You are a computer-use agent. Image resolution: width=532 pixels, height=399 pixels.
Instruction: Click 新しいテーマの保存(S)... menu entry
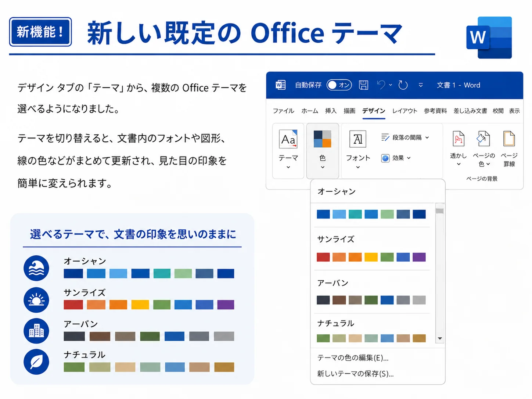pos(355,374)
